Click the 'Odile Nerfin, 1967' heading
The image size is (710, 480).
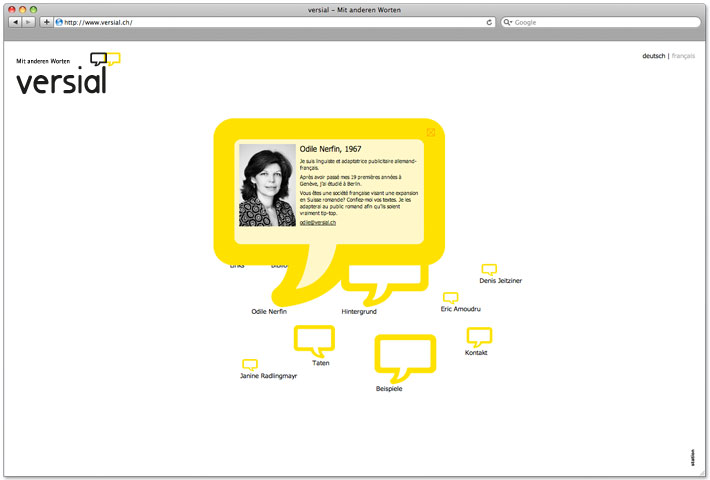tap(331, 149)
